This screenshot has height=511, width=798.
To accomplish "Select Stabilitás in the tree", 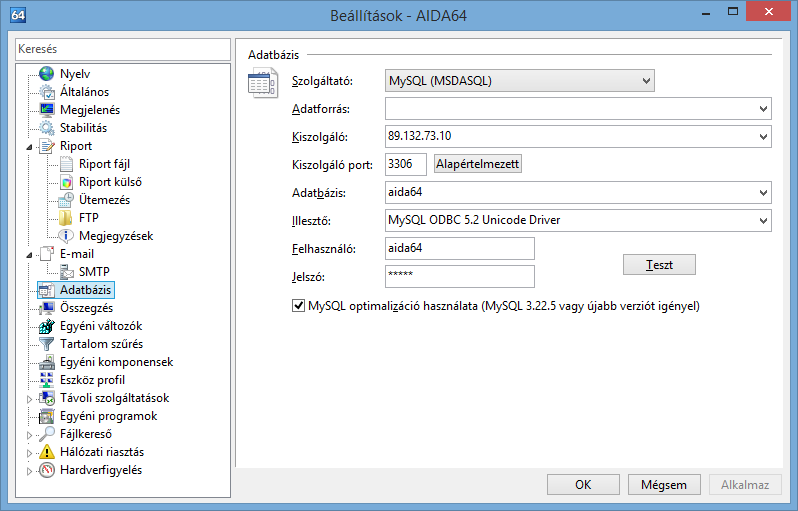I will click(x=83, y=128).
